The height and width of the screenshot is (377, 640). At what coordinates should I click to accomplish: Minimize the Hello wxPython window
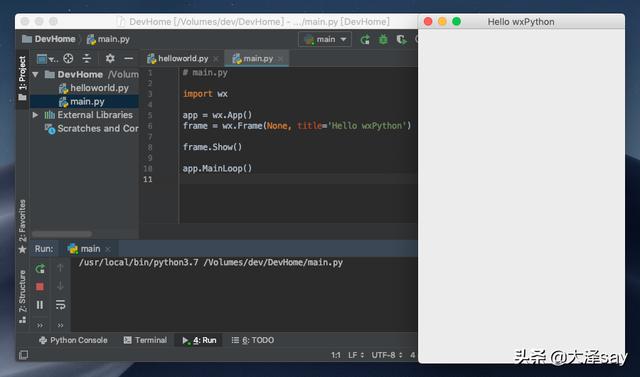pos(442,21)
